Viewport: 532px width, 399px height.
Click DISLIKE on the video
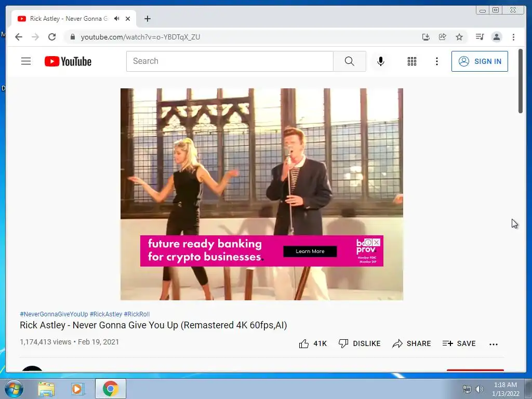coord(360,343)
